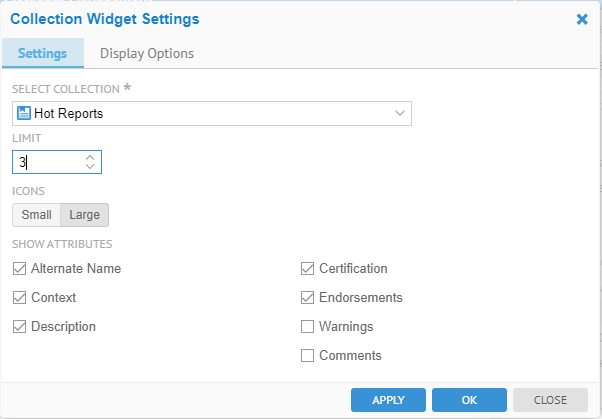Viewport: 602px width, 419px height.
Task: Check the Comments checkbox
Action: [x=308, y=355]
